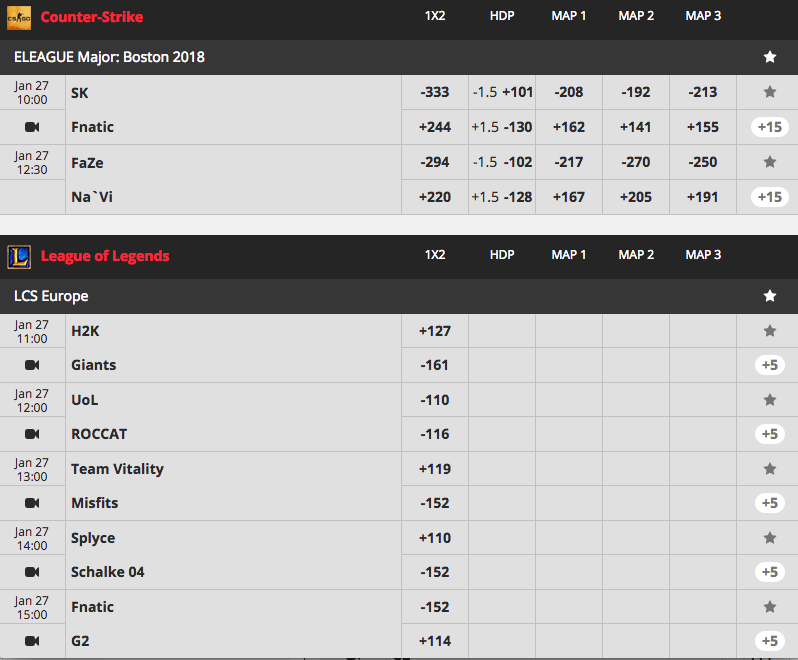
Task: Open League of Legends section title link
Action: [x=105, y=256]
